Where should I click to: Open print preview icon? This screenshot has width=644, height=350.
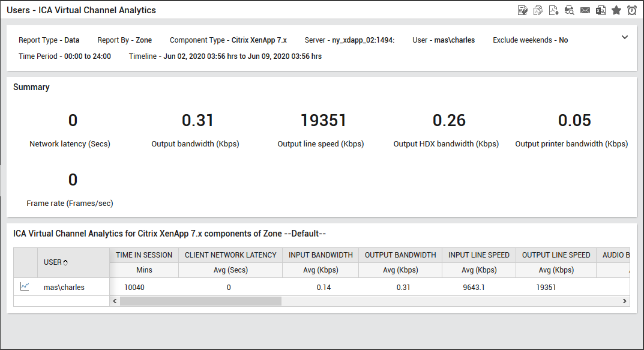coord(569,10)
